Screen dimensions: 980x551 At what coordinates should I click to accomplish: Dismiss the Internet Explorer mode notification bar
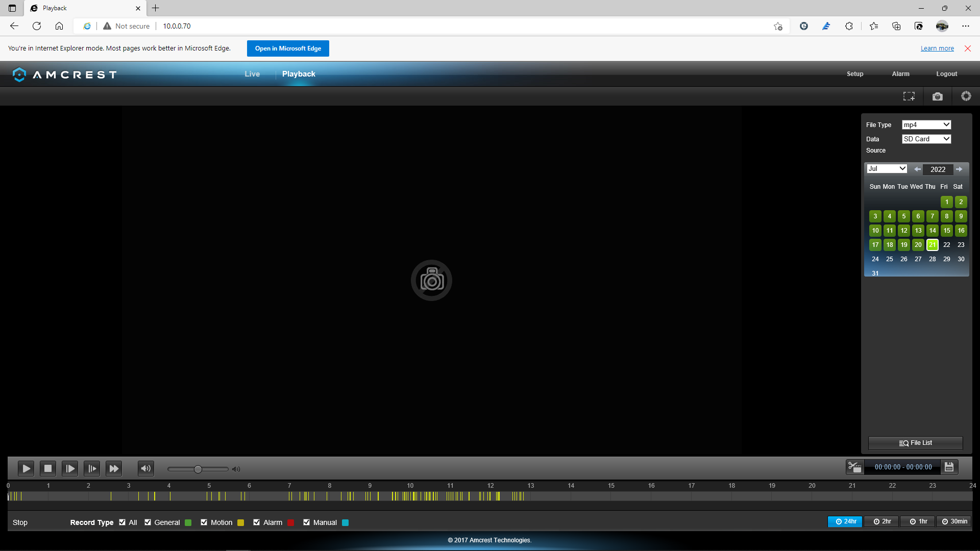coord(968,48)
